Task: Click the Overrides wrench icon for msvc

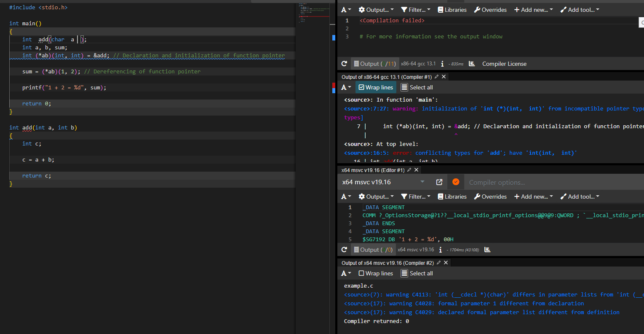Action: (490, 196)
